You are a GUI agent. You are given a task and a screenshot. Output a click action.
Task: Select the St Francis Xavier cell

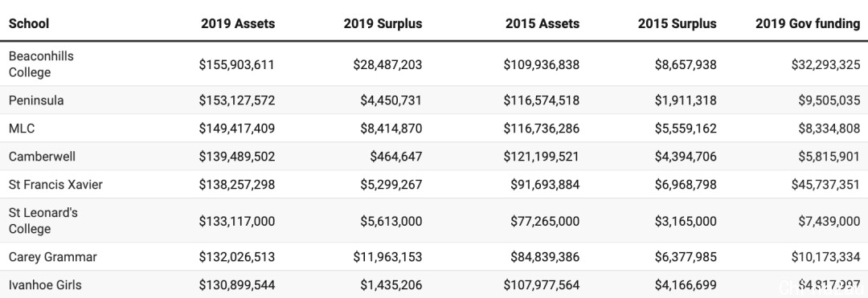pos(55,185)
